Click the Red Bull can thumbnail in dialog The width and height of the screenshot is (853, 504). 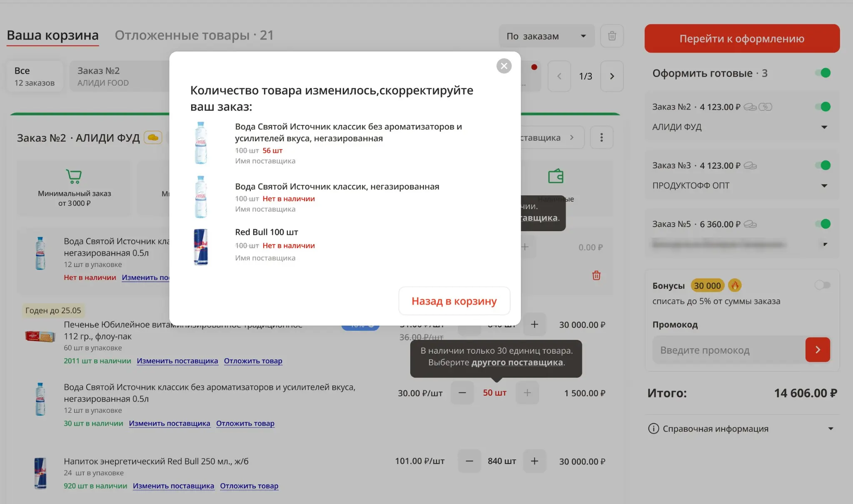coord(201,247)
